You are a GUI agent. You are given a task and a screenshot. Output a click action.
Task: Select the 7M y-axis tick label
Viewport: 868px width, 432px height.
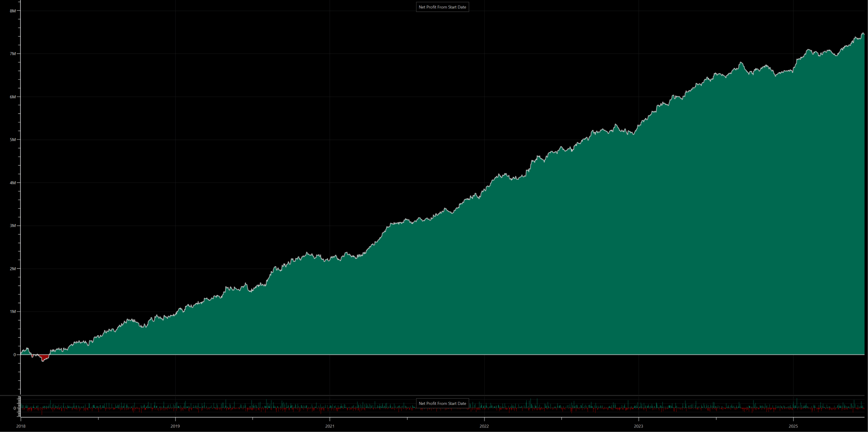coord(13,54)
